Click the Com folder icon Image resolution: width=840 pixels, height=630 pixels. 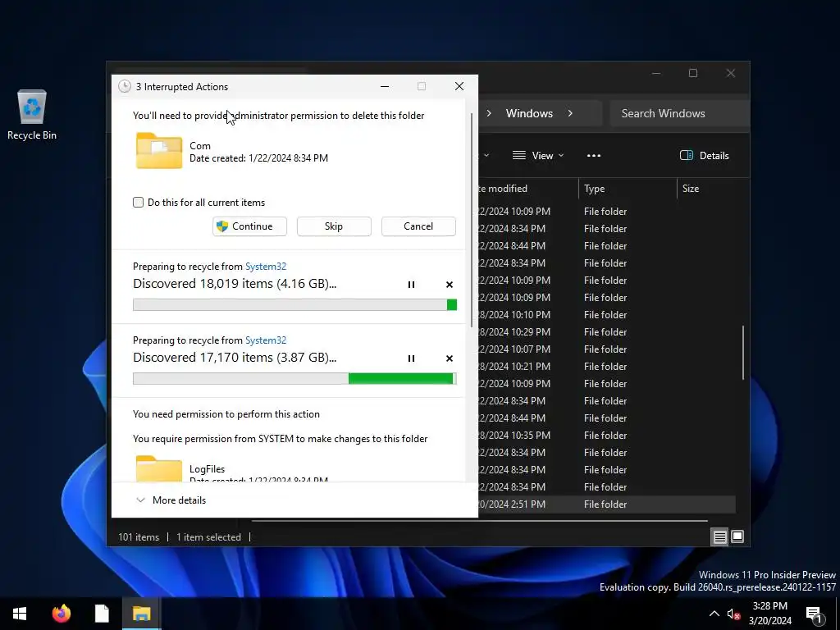159,151
